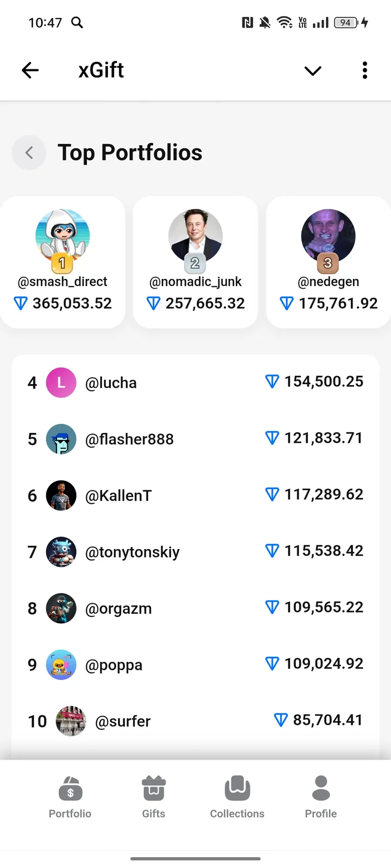Go back from Top Portfolios page
This screenshot has height=868, width=391.
[29, 153]
